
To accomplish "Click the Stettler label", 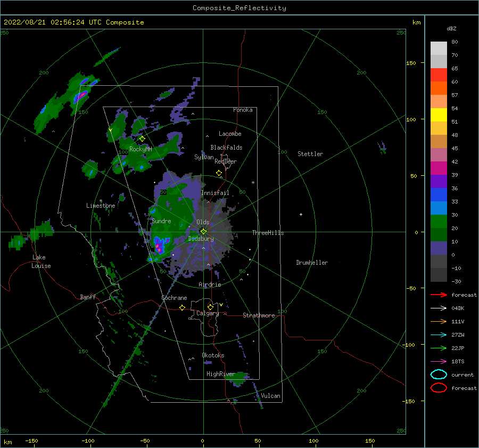I will coord(310,154).
